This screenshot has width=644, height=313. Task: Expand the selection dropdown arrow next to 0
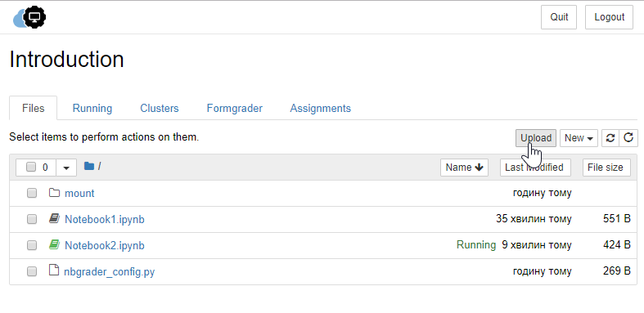click(x=66, y=168)
